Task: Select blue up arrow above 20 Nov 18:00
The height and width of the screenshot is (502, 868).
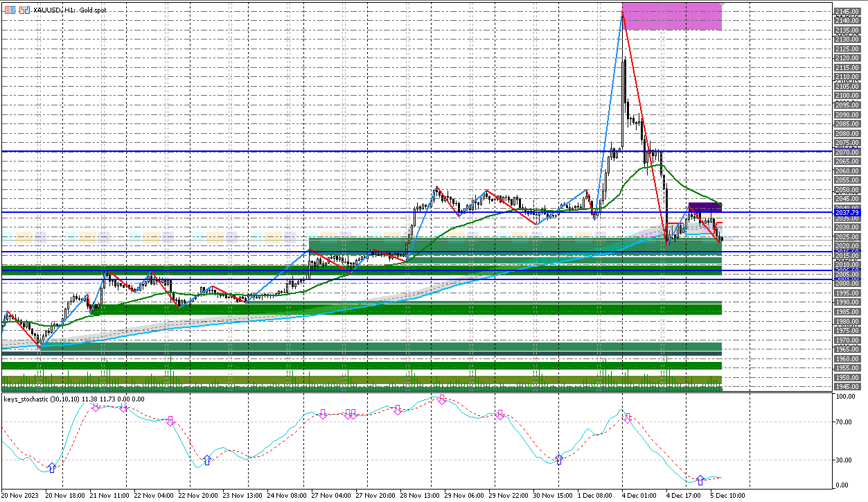Action: (51, 468)
